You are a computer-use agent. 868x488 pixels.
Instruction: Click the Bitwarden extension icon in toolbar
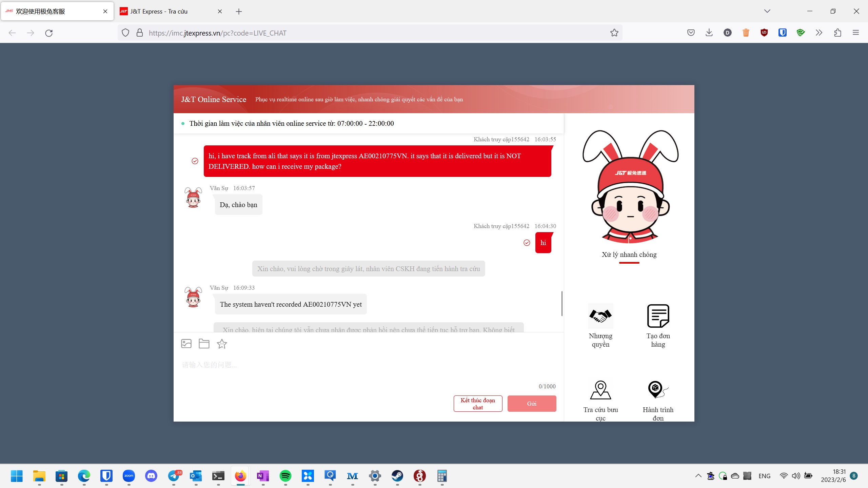782,33
